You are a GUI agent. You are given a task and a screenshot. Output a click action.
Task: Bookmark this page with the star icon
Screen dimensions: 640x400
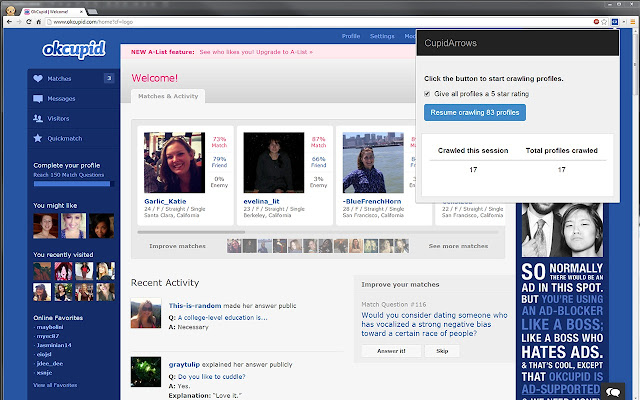point(604,22)
